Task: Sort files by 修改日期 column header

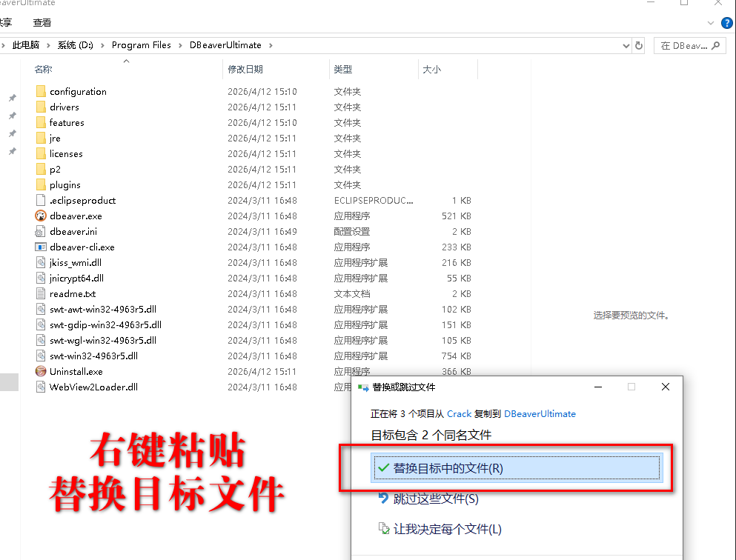Action: (x=245, y=69)
